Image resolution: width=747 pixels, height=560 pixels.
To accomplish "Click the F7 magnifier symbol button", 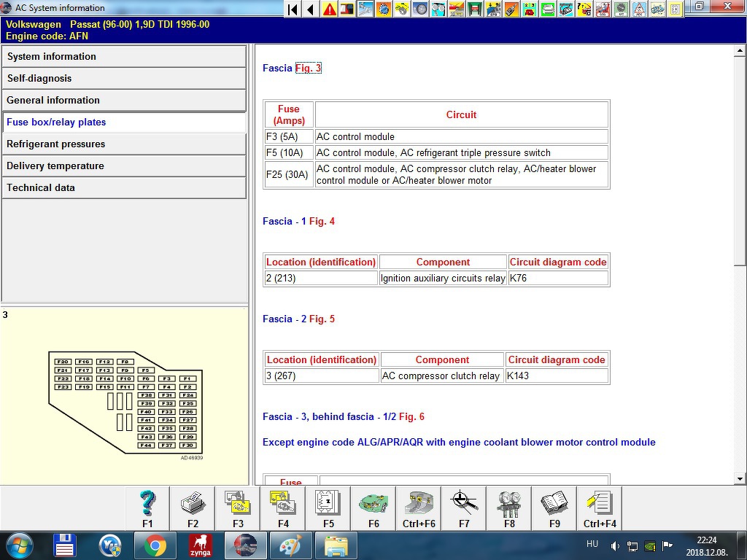I will (464, 508).
